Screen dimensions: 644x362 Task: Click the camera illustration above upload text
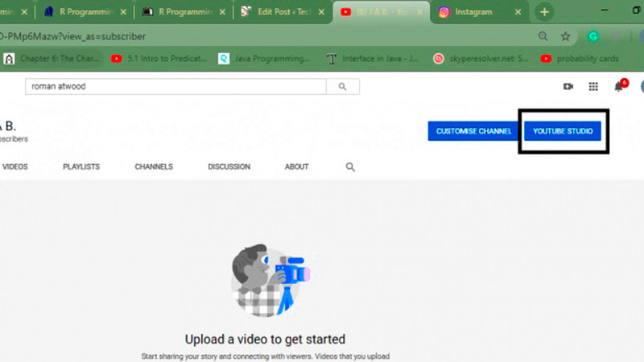coord(266,279)
